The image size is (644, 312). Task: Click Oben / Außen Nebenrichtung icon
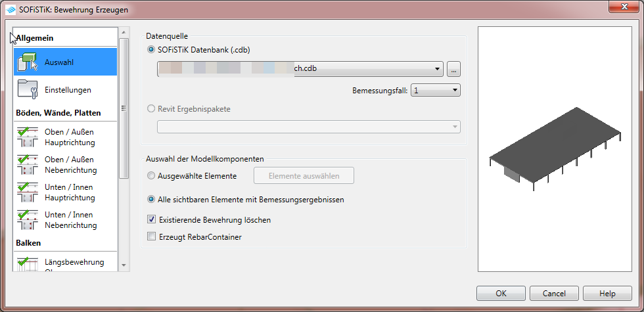point(26,165)
